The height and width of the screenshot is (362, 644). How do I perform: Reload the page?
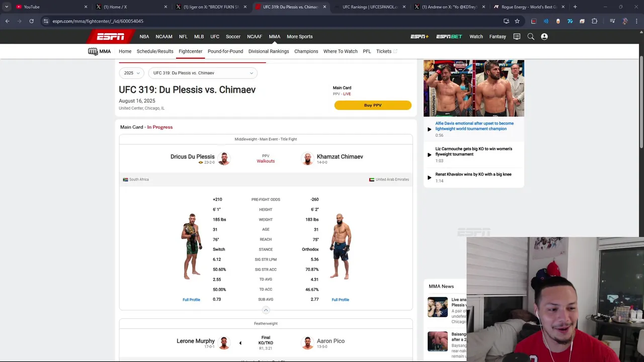(x=31, y=21)
